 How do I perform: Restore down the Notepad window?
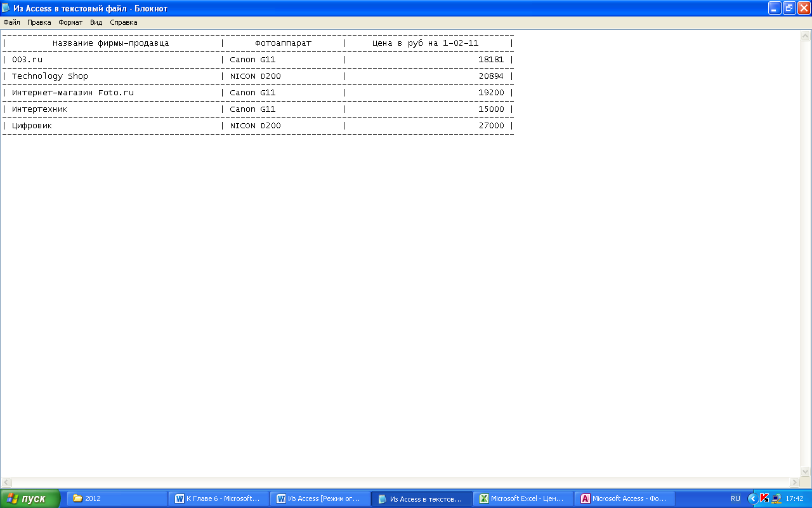[x=789, y=8]
